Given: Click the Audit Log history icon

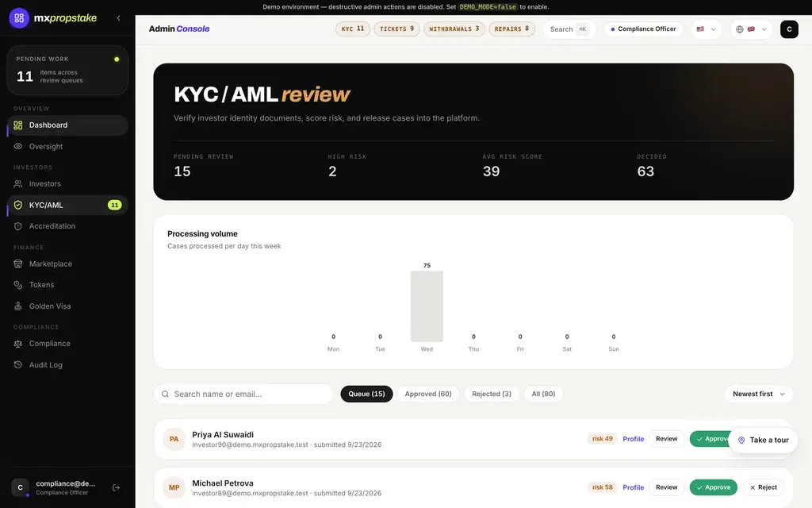Looking at the screenshot, I should tap(18, 364).
